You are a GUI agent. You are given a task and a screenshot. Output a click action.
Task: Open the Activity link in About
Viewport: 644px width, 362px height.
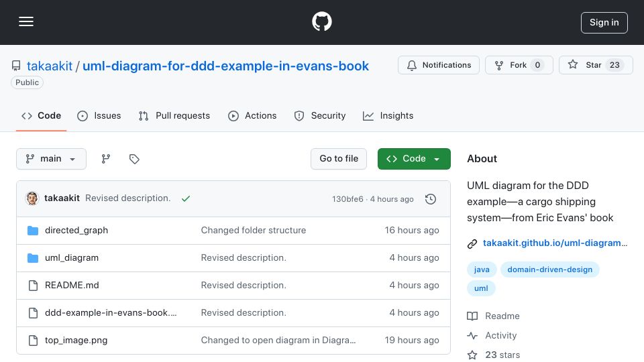click(x=492, y=336)
